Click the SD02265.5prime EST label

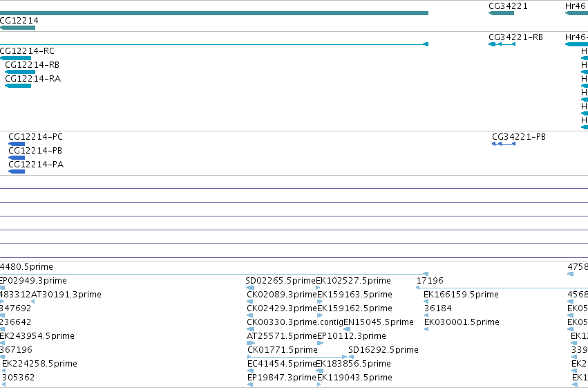[x=281, y=281]
